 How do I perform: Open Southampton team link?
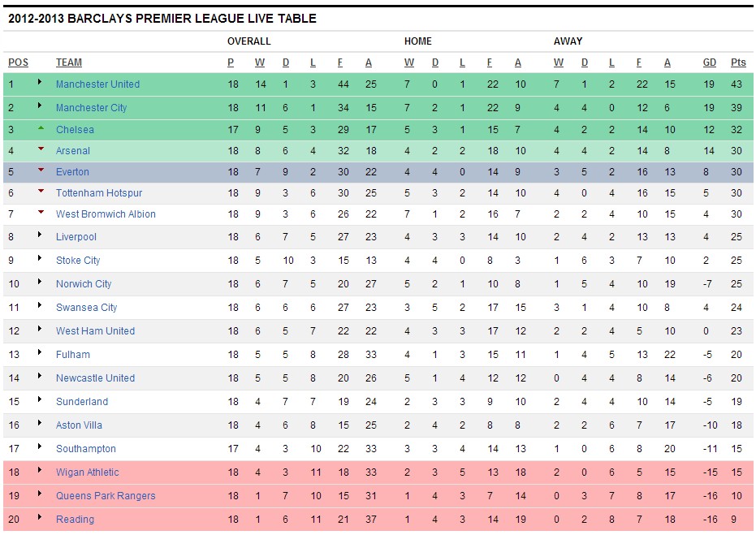coord(86,449)
